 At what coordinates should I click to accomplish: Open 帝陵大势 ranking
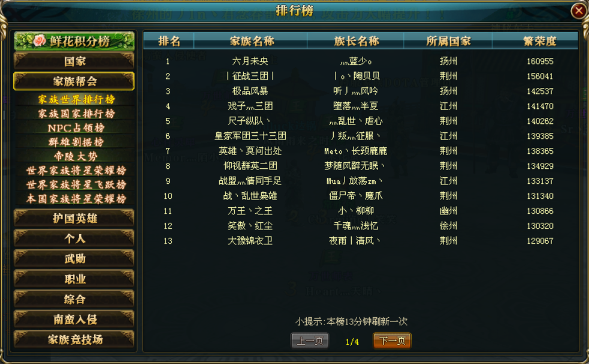coord(76,156)
